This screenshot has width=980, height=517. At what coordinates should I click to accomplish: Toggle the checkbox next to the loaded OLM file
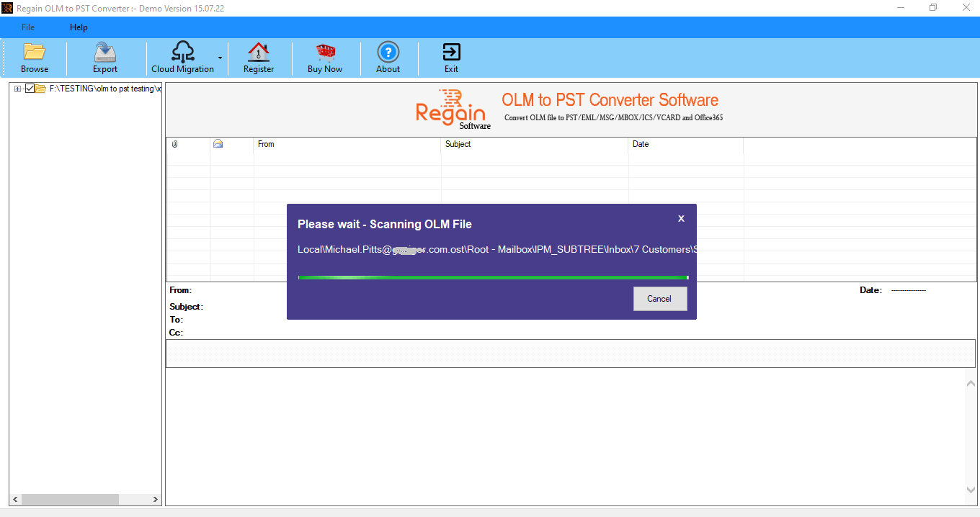pos(30,88)
